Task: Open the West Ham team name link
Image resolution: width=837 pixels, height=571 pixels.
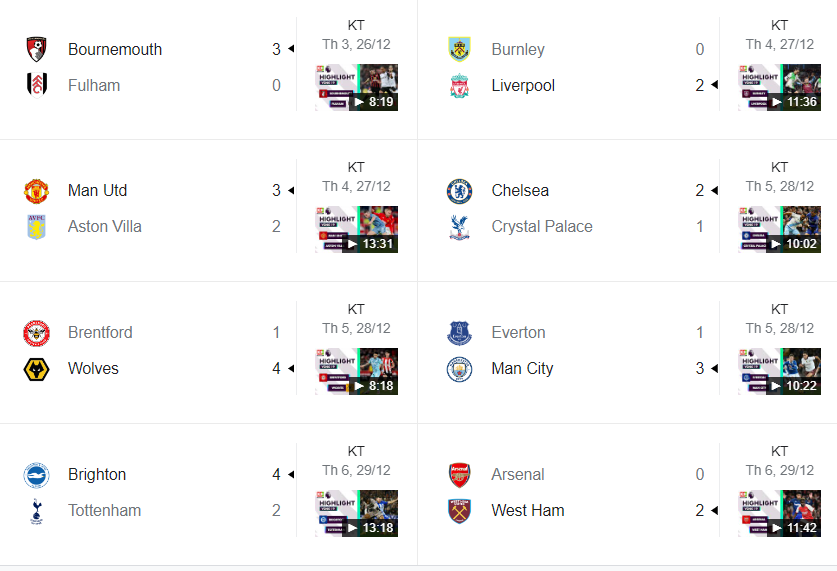Action: coord(527,511)
